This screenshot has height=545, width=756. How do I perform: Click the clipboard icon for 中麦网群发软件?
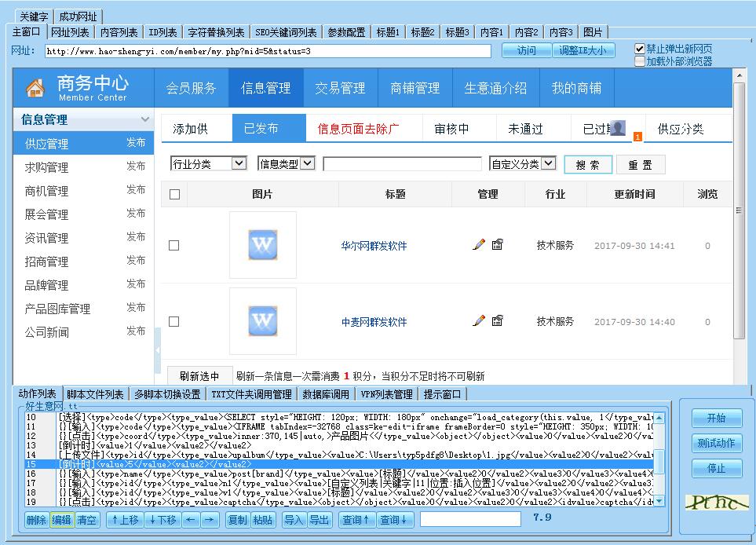coord(497,320)
